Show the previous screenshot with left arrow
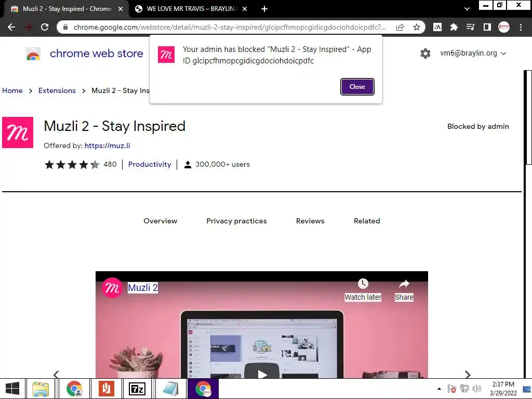The height and width of the screenshot is (399, 532). coord(56,374)
